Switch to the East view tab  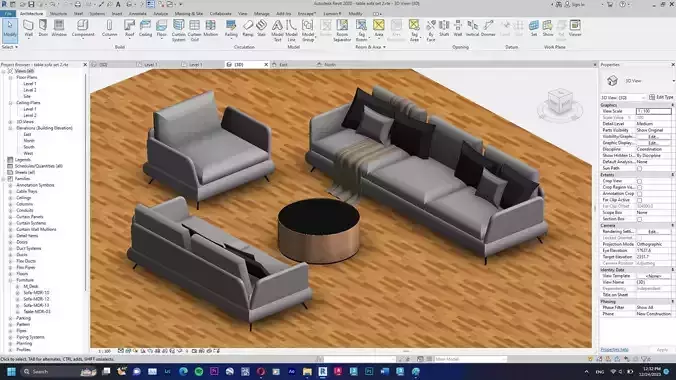coord(283,65)
